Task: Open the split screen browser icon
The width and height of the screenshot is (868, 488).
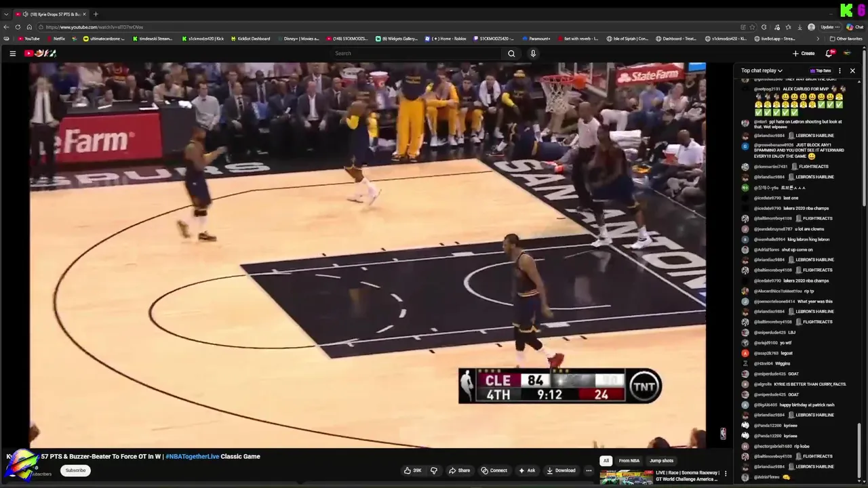Action: coord(743,27)
